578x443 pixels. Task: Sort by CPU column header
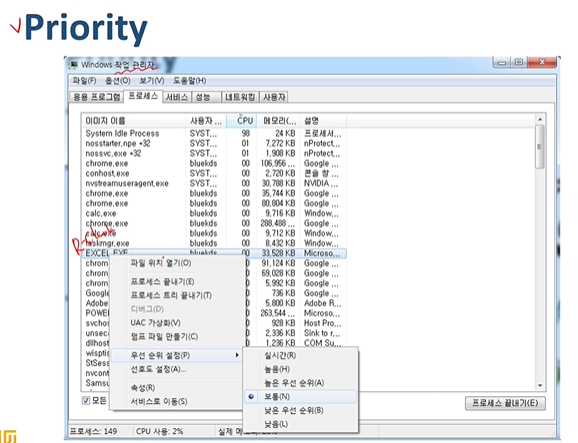(241, 121)
